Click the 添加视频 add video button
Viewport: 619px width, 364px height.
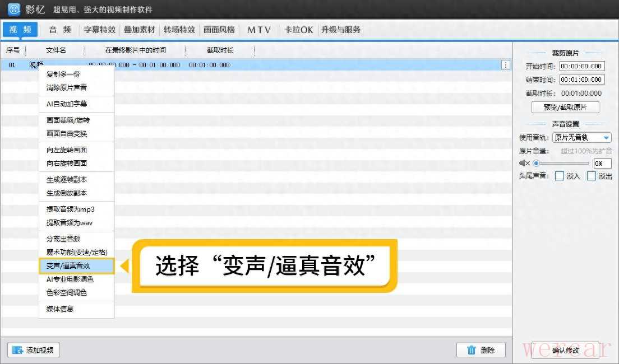(34, 350)
